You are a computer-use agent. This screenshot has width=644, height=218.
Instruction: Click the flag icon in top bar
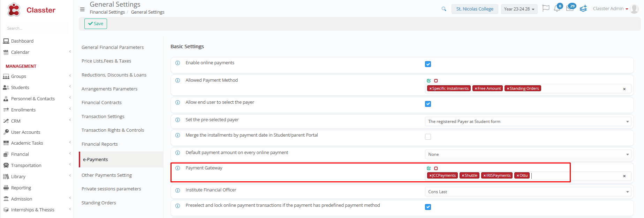(x=546, y=8)
